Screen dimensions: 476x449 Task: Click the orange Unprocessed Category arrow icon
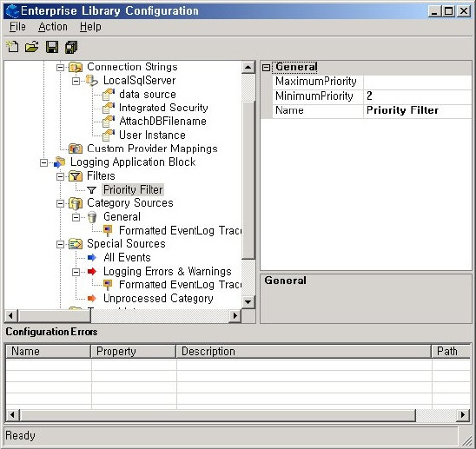pos(92,299)
